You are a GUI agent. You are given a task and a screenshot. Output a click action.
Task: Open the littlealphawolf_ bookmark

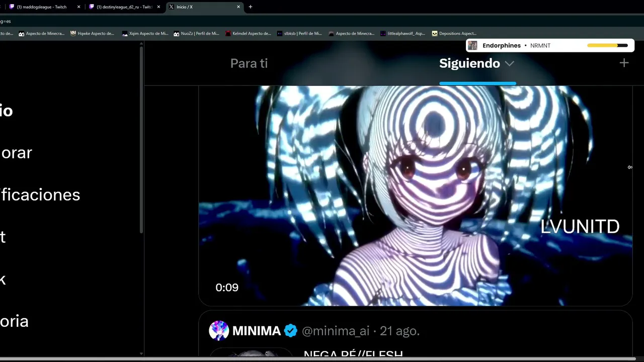[403, 34]
